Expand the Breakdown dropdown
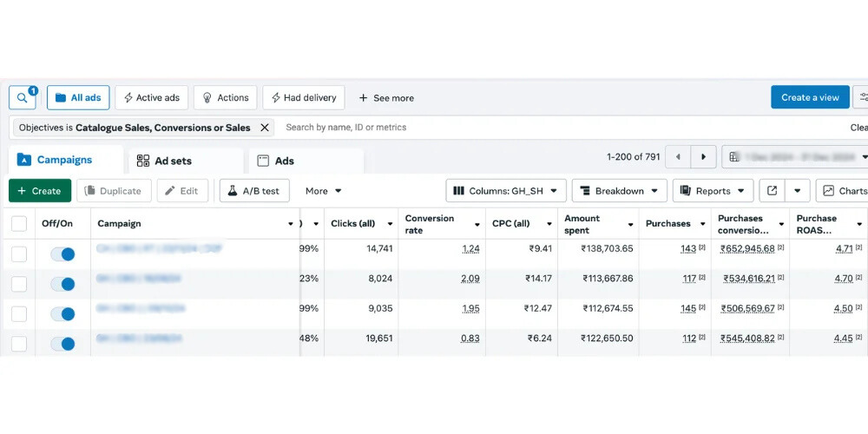The image size is (868, 434). pos(619,191)
